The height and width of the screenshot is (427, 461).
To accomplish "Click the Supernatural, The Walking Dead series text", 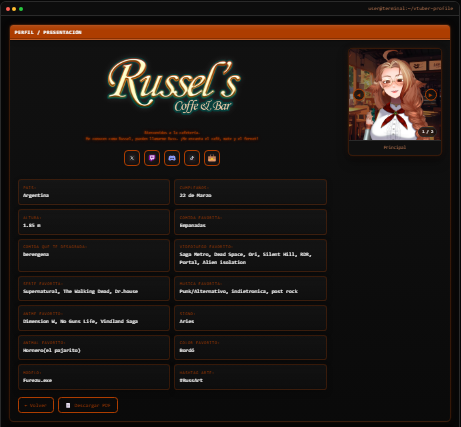I will [80, 291].
